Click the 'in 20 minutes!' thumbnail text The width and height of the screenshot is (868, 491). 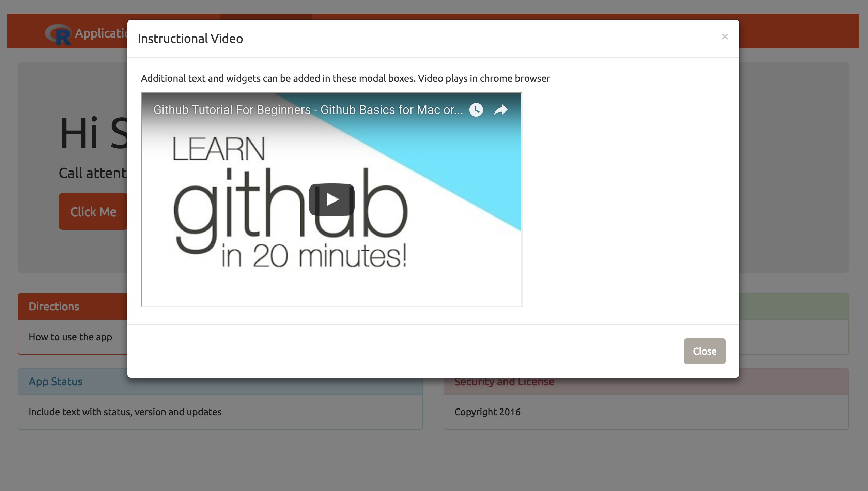(314, 256)
